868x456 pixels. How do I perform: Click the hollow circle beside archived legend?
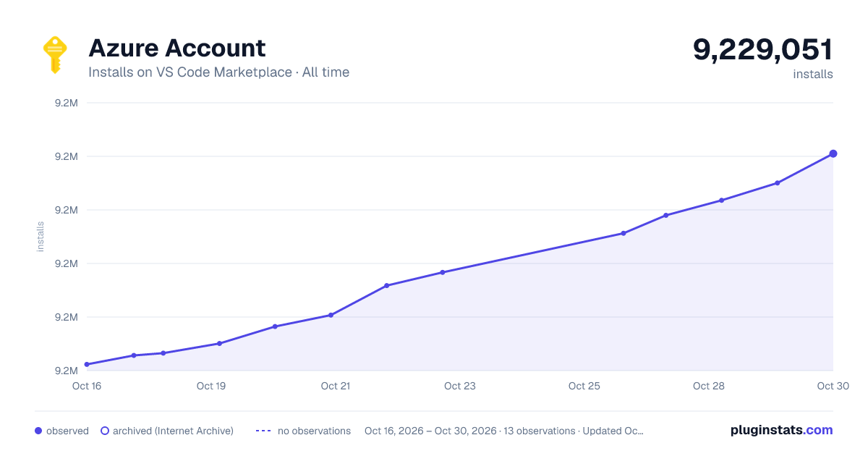(x=104, y=431)
